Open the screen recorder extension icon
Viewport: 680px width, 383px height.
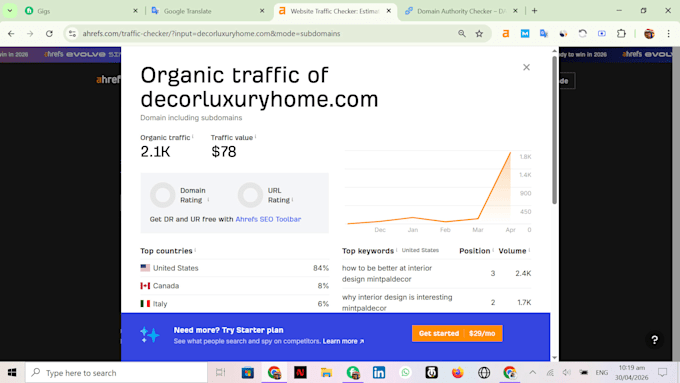[x=602, y=33]
